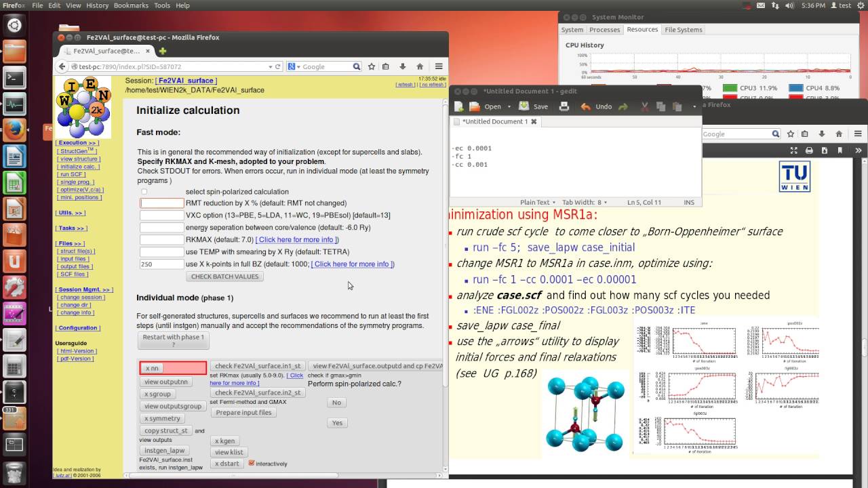The width and height of the screenshot is (868, 488).
Task: Open a new tab with green plus icon
Action: (163, 51)
